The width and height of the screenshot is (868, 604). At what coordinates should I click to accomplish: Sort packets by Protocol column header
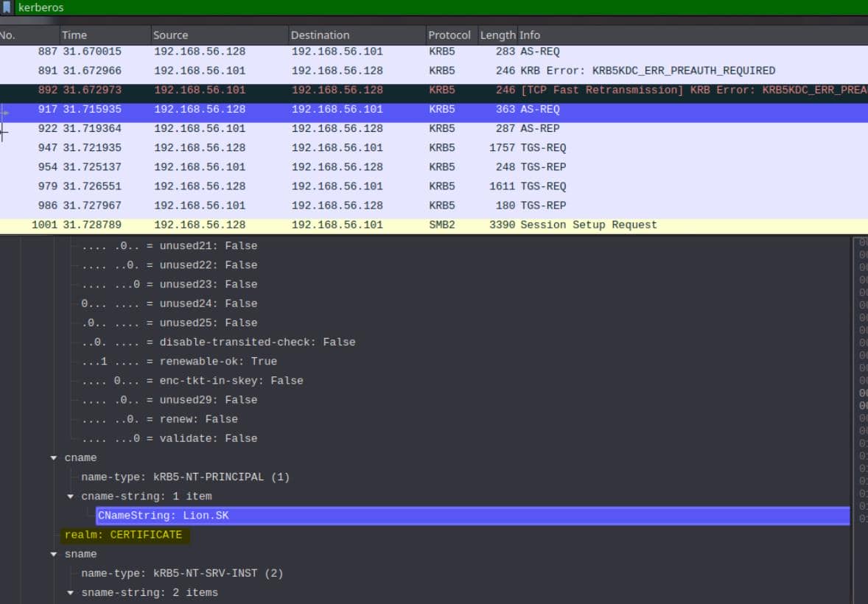pyautogui.click(x=452, y=35)
